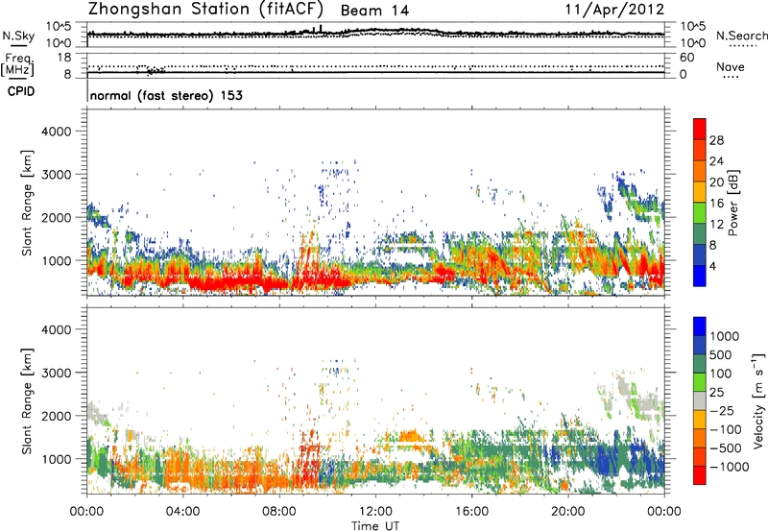This screenshot has height=532, width=768.
Task: Pick the gray -25 to 25 velocity swatch
Action: click(700, 401)
